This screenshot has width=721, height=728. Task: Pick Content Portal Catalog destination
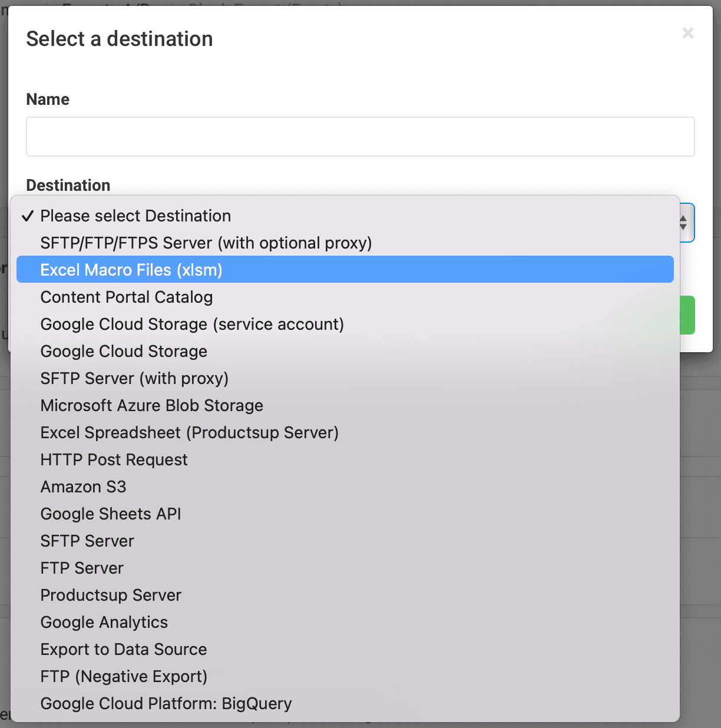[126, 297]
